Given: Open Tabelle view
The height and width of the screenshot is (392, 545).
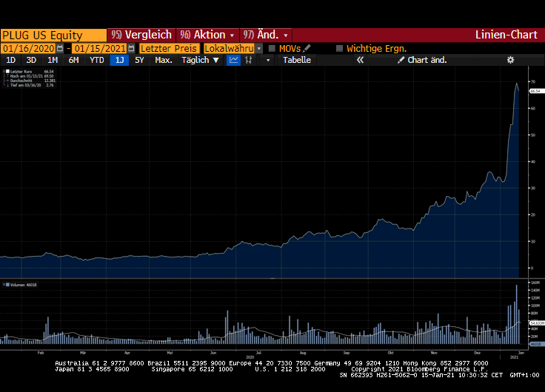Looking at the screenshot, I should pos(297,60).
